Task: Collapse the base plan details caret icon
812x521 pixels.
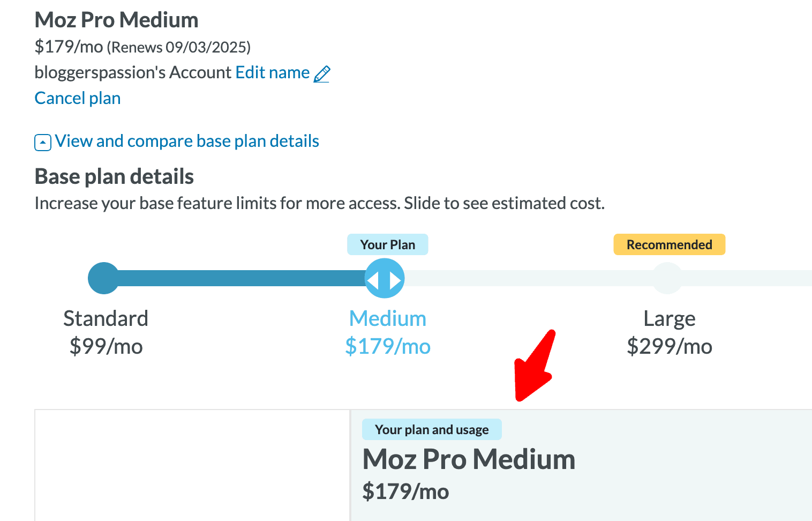Action: (43, 143)
